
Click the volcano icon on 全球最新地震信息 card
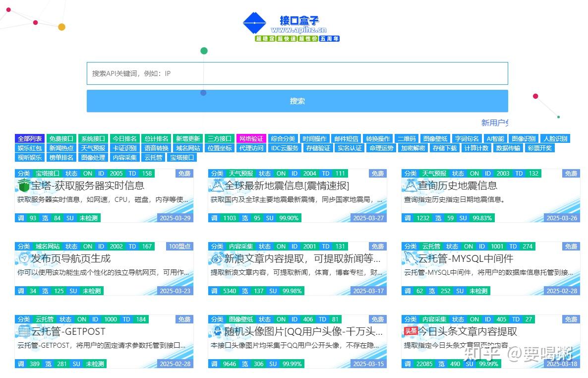tap(217, 186)
